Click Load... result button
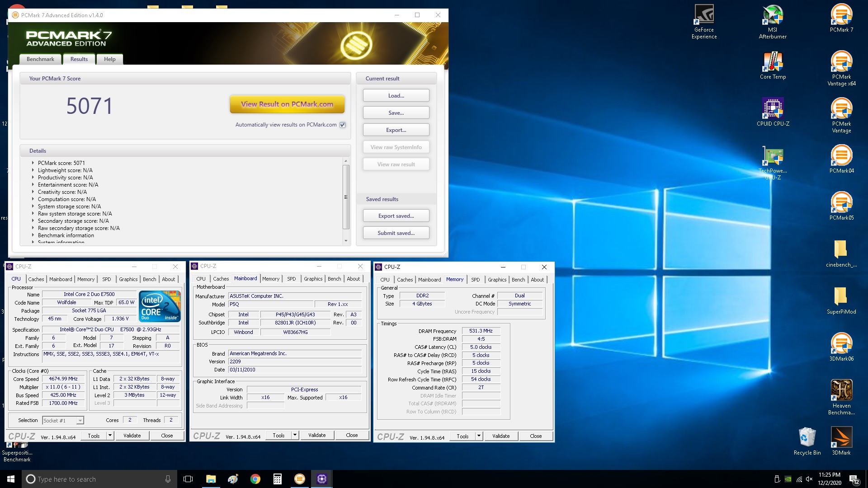The width and height of the screenshot is (868, 488). (396, 96)
